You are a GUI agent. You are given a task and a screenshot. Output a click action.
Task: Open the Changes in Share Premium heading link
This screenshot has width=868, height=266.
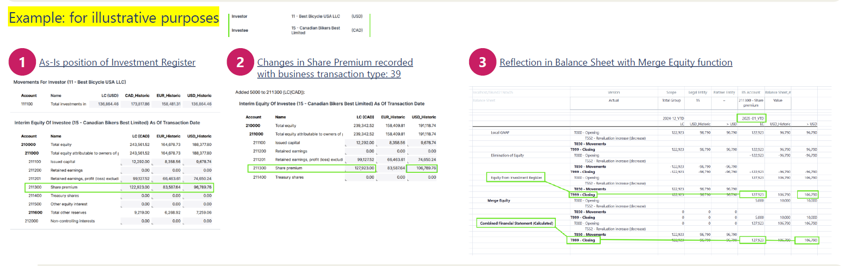tap(334, 68)
